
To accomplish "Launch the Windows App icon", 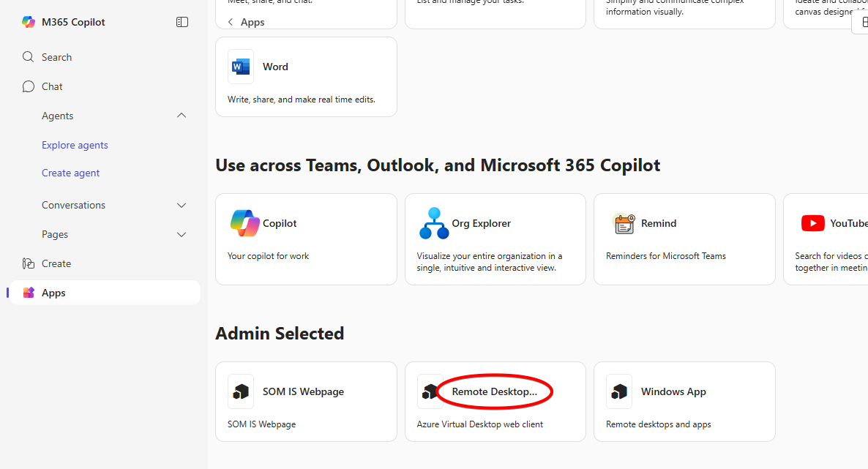I will [x=619, y=391].
